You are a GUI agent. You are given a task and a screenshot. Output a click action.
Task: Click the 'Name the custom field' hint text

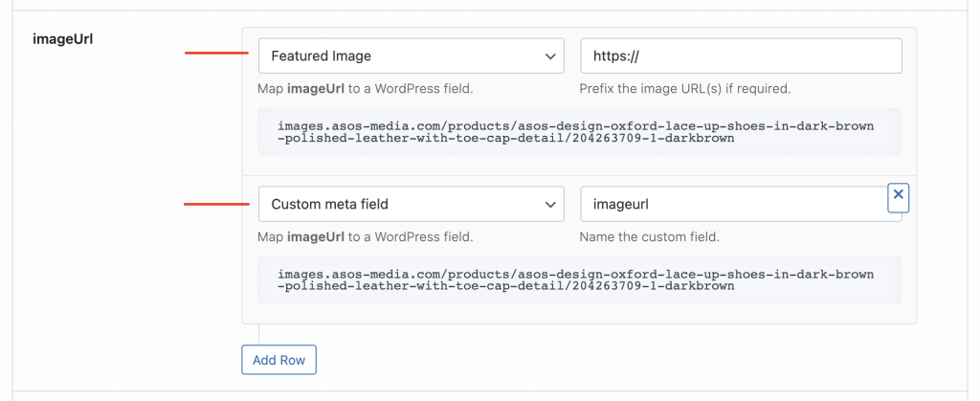649,236
